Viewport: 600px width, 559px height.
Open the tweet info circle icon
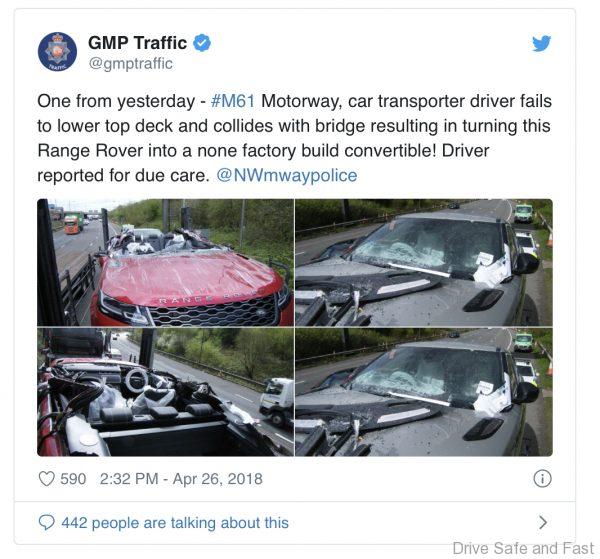click(x=542, y=478)
